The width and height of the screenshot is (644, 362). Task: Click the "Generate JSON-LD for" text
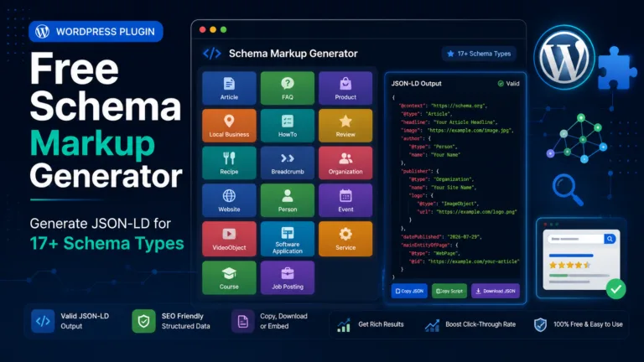(x=101, y=223)
